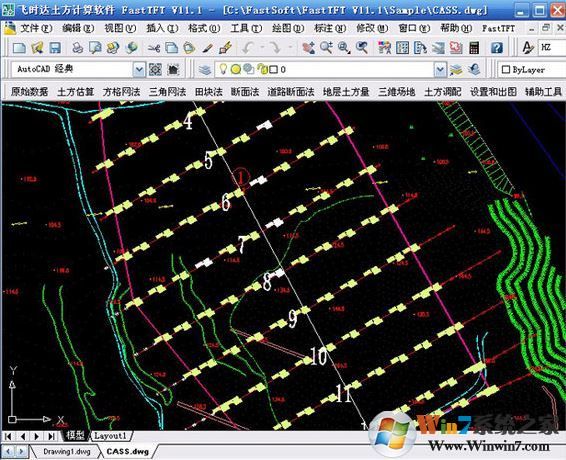Click the Save floppy disk icon
Screen dimensions: 566x460
pos(55,48)
